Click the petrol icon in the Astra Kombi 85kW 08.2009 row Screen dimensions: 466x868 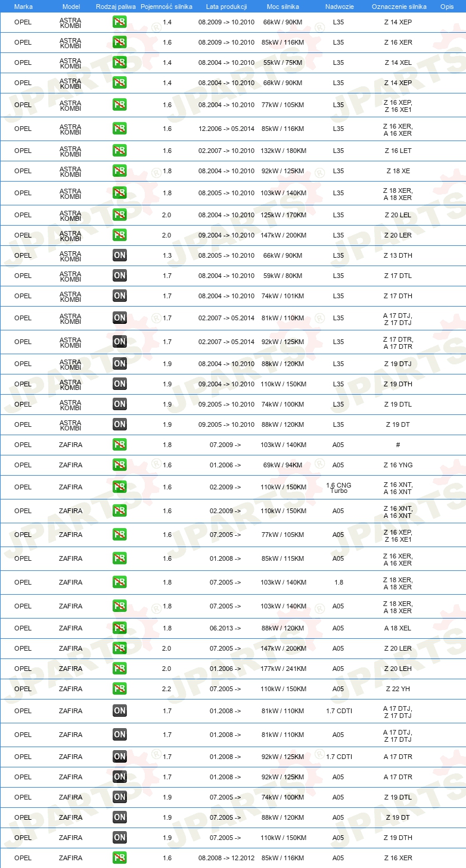[x=120, y=42]
